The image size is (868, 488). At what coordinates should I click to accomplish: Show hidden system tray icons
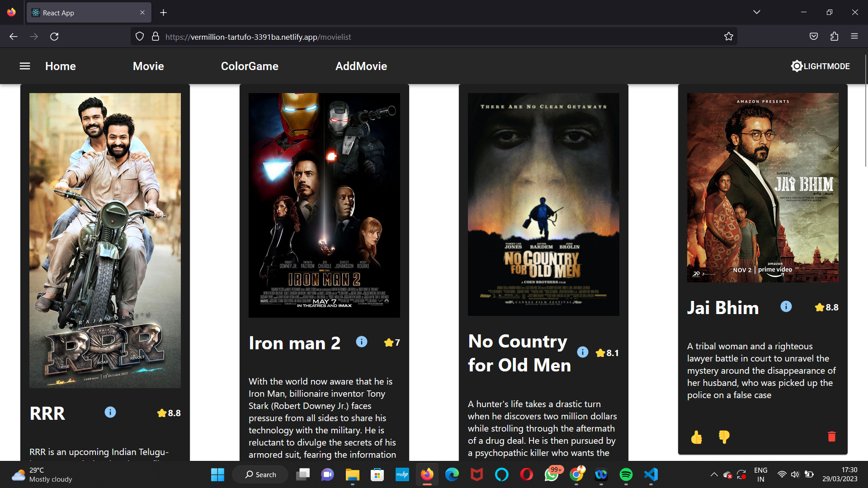(x=714, y=474)
